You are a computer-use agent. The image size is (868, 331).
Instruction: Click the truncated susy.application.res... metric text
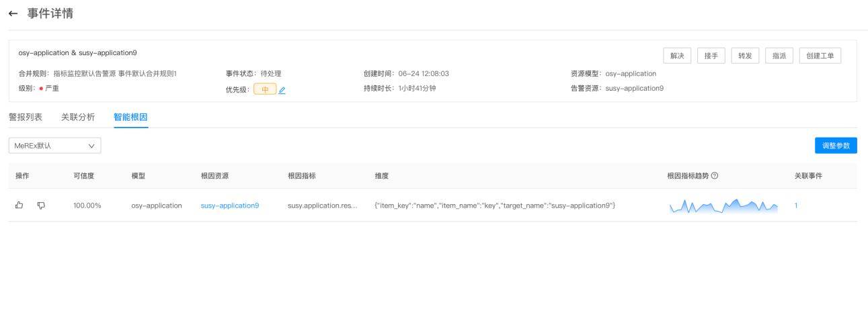(x=322, y=205)
